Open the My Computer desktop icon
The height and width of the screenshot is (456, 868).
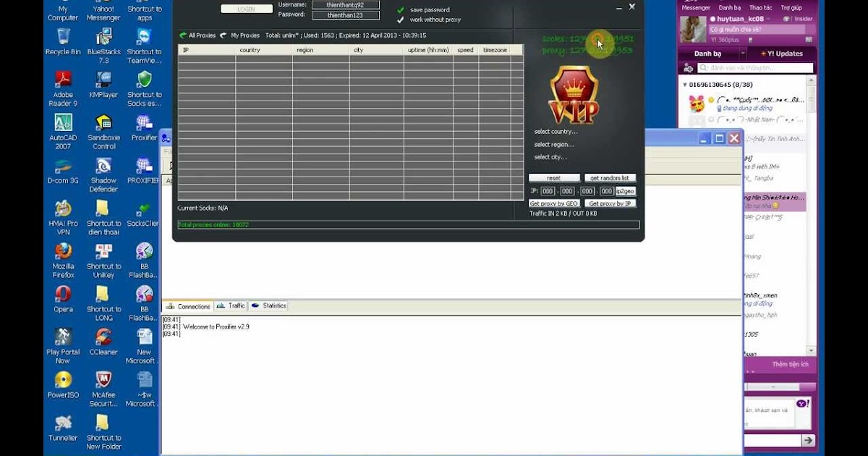tap(63, 11)
